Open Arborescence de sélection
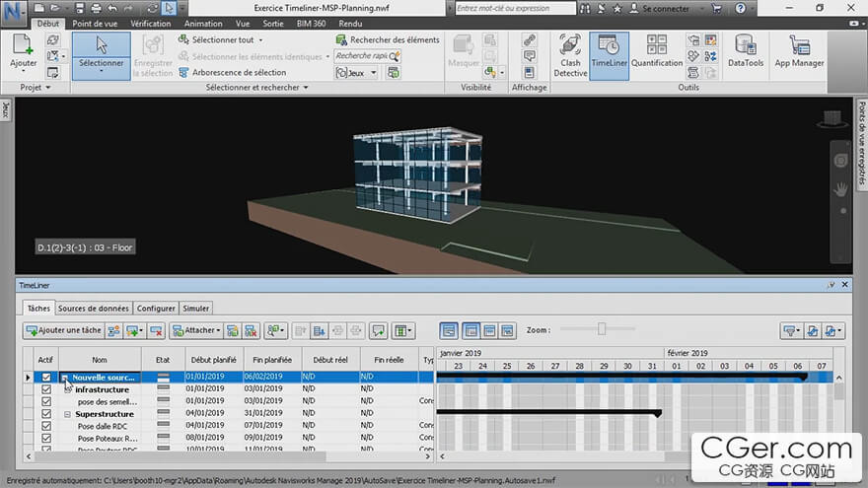 233,73
